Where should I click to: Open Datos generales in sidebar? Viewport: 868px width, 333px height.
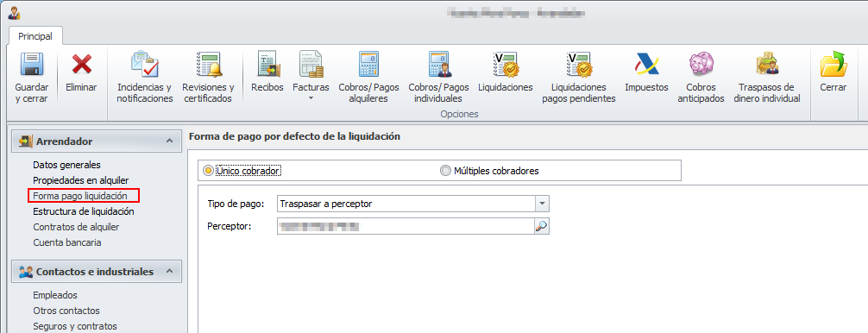point(66,165)
